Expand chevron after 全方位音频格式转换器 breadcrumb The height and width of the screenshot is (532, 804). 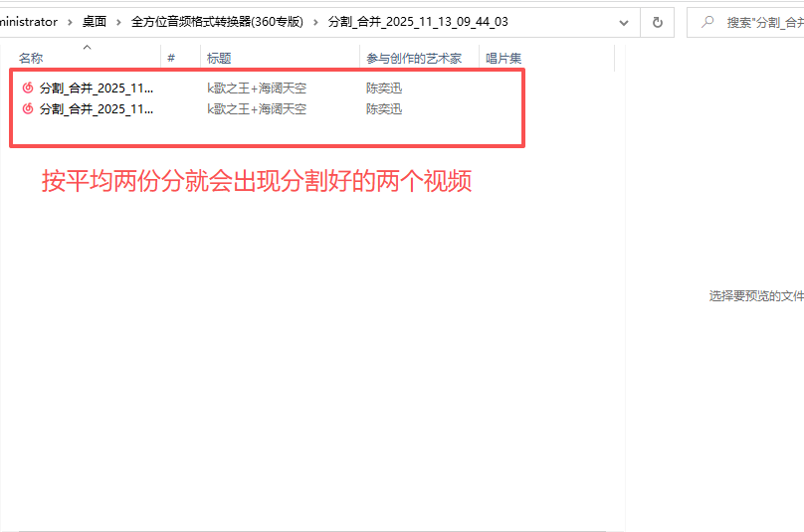[x=315, y=22]
